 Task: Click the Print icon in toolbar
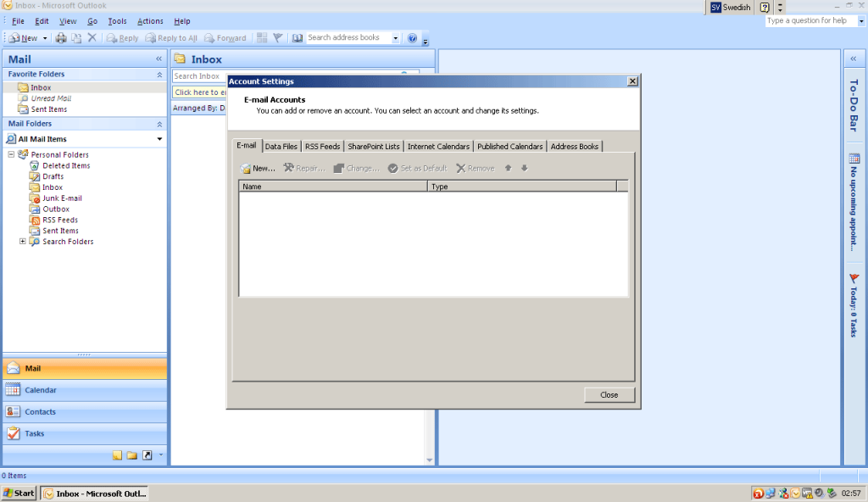pos(61,37)
